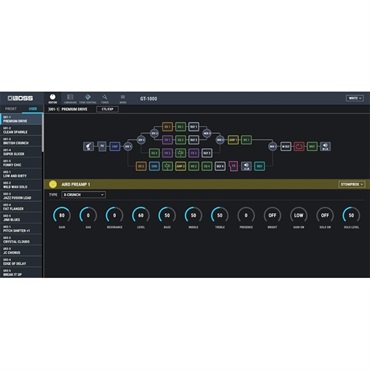Click the AIRD Preamp 1 header title
This screenshot has width=370, height=370.
tap(76, 184)
